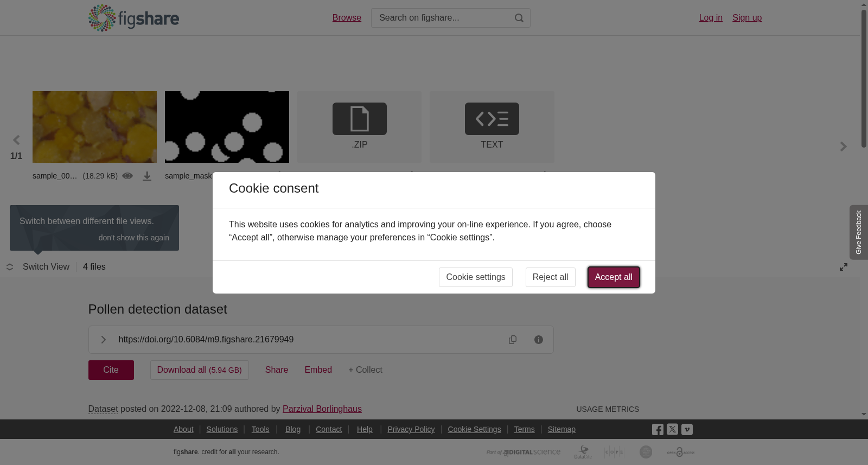Image resolution: width=868 pixels, height=465 pixels.
Task: Open Parzival Borlinghaus author page
Action: (x=322, y=409)
